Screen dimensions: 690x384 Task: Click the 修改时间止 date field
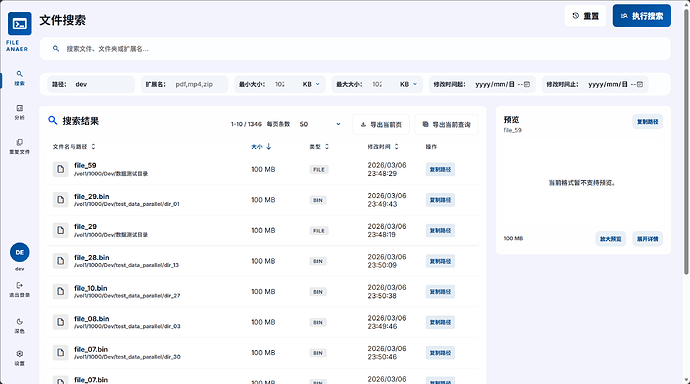[x=616, y=84]
